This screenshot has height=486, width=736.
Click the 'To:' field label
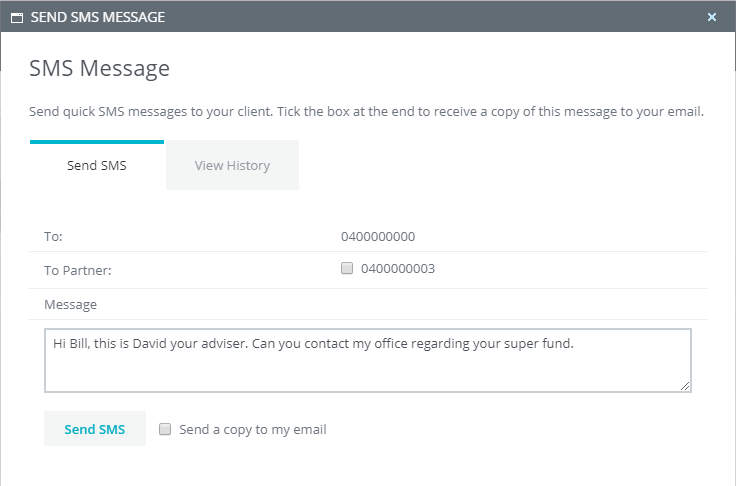click(53, 237)
